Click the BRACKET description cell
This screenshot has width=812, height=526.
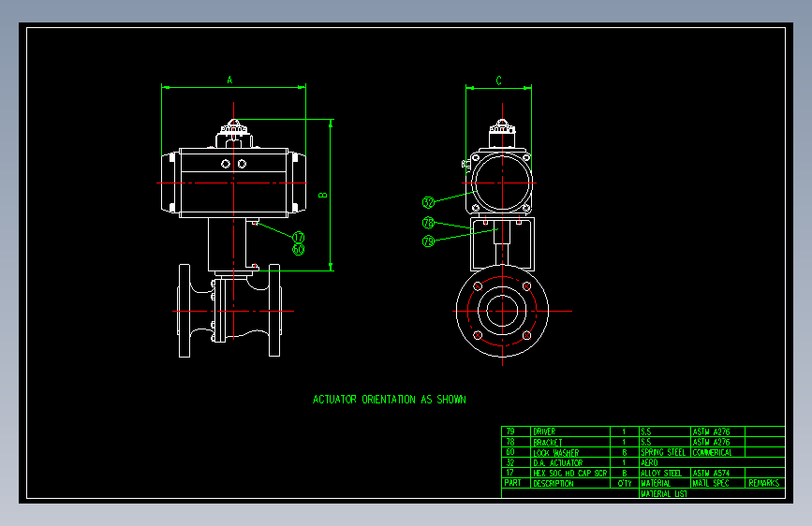570,442
